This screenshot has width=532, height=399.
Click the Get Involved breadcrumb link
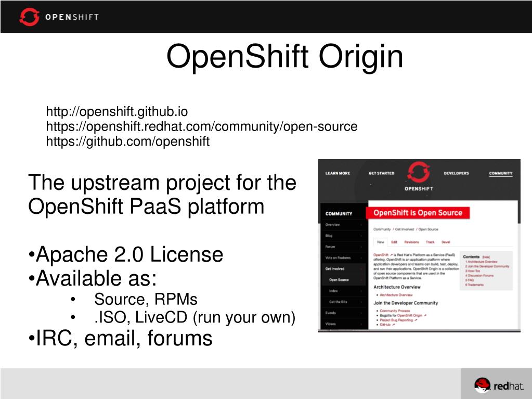[405, 229]
